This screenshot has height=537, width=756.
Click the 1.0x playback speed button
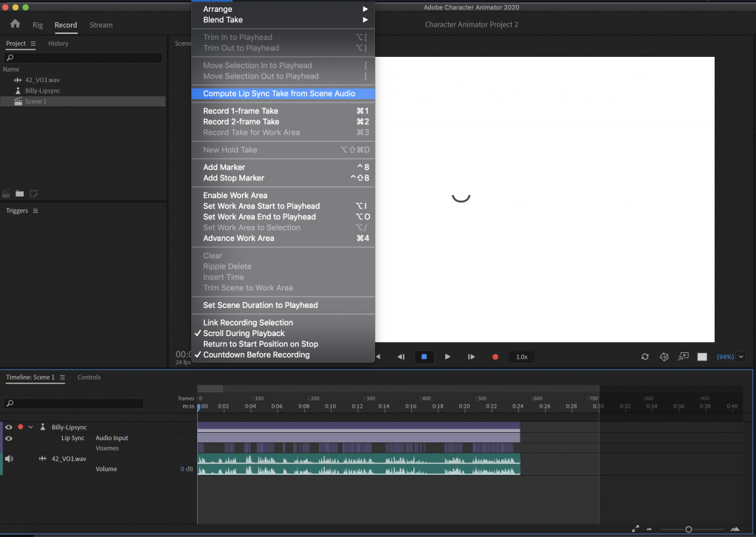521,357
